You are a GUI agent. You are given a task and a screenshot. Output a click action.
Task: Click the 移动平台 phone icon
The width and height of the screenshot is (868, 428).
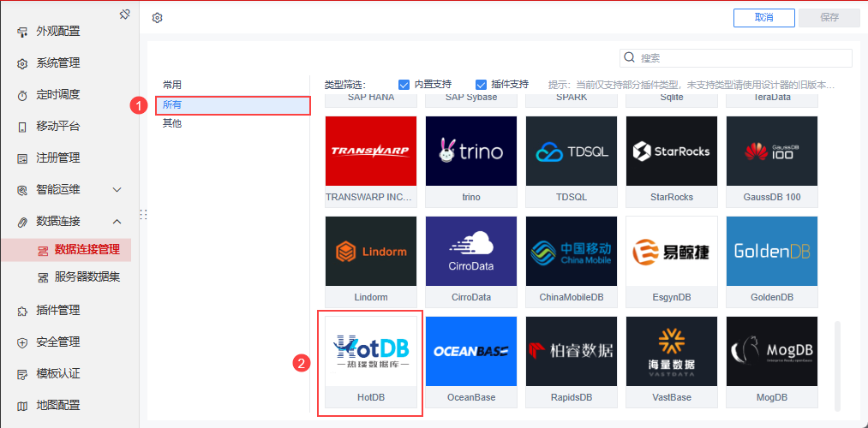pyautogui.click(x=22, y=128)
